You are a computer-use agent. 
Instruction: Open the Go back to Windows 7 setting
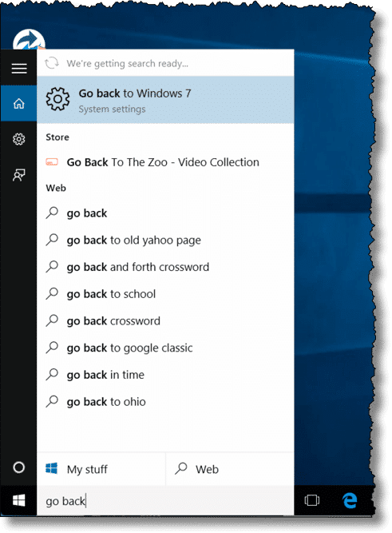[165, 100]
